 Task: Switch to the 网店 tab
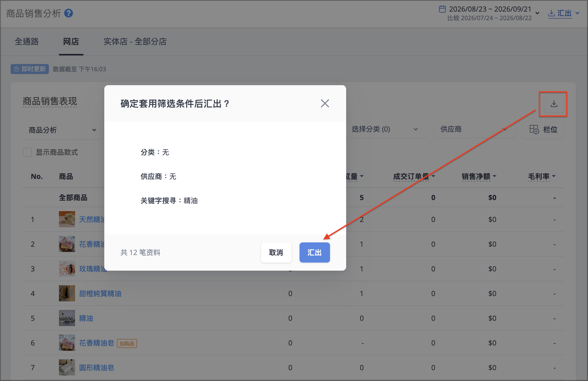[x=71, y=42]
